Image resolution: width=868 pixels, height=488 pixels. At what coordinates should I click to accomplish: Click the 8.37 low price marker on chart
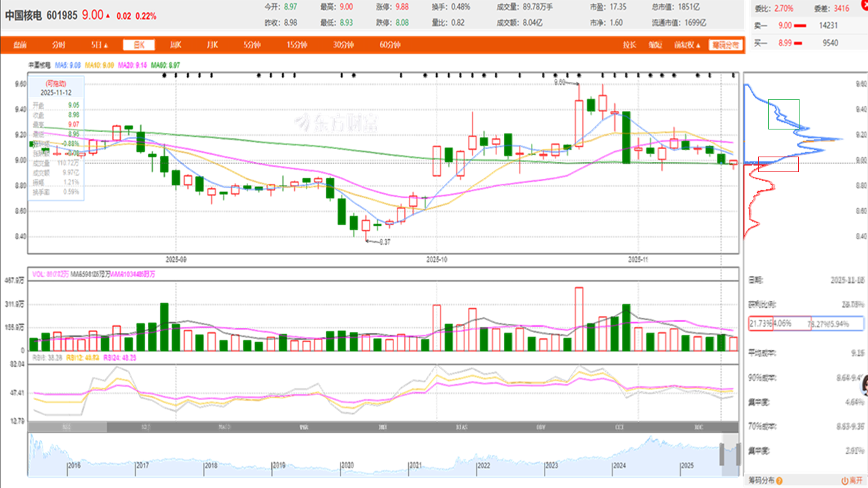click(384, 242)
